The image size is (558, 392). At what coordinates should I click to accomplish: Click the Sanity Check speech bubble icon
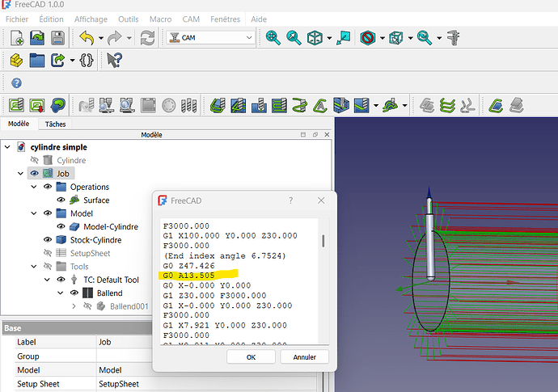(58, 105)
